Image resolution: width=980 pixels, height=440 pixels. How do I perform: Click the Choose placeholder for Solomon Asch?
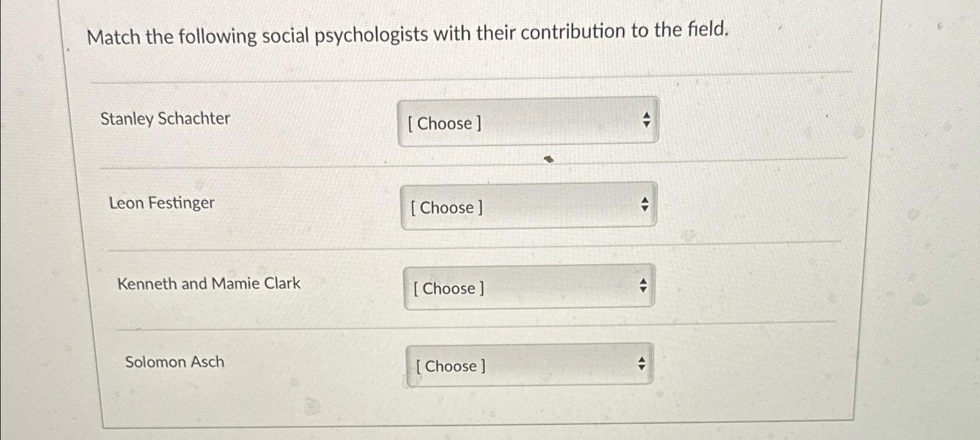coord(451,366)
